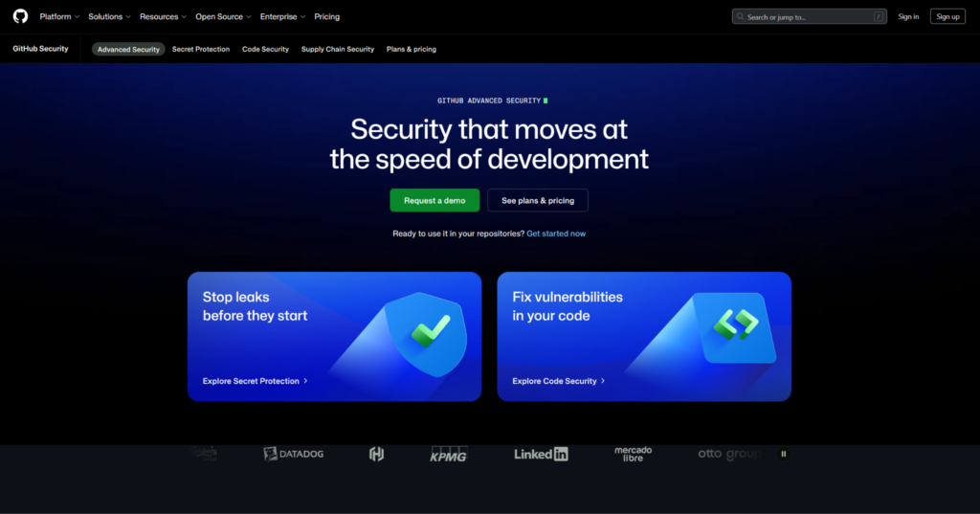
Task: Click the Otto Group logo
Action: tap(728, 454)
